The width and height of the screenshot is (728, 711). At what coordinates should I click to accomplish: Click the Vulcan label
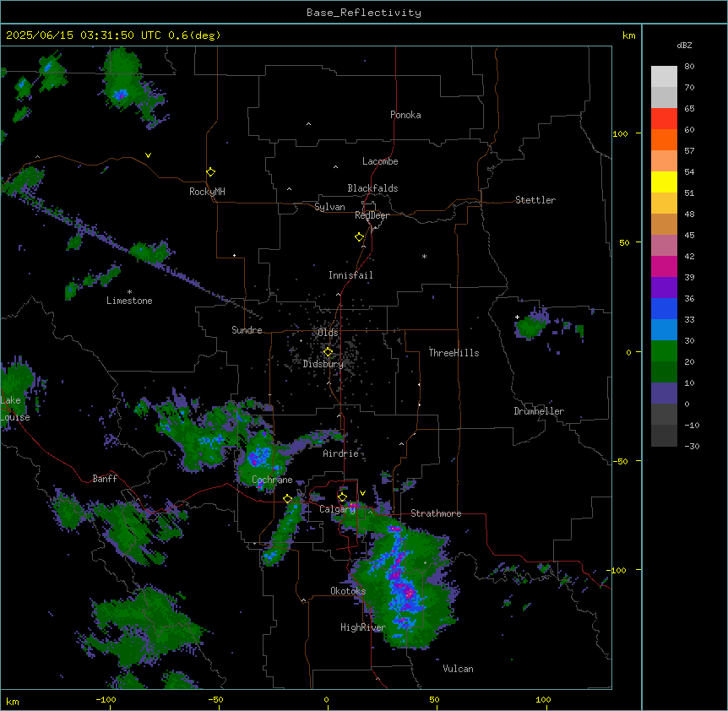459,669
